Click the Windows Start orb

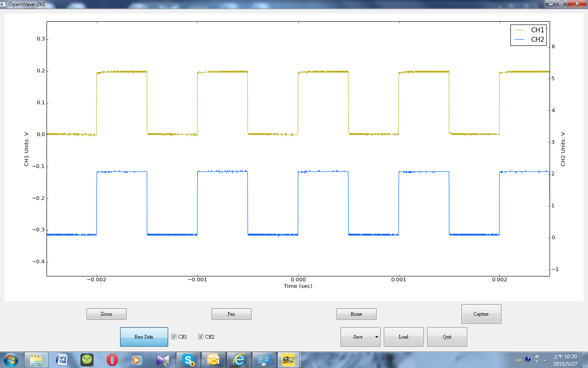pyautogui.click(x=11, y=360)
